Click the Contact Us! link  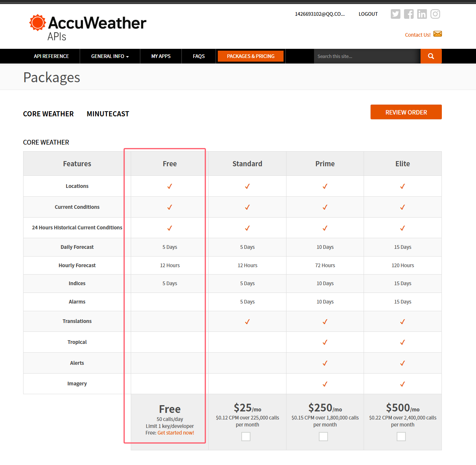click(418, 35)
